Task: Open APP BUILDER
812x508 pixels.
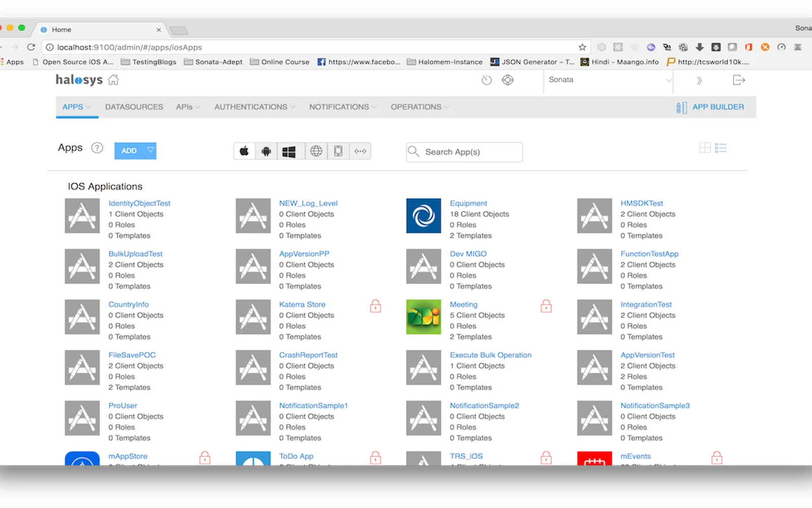Action: point(710,107)
